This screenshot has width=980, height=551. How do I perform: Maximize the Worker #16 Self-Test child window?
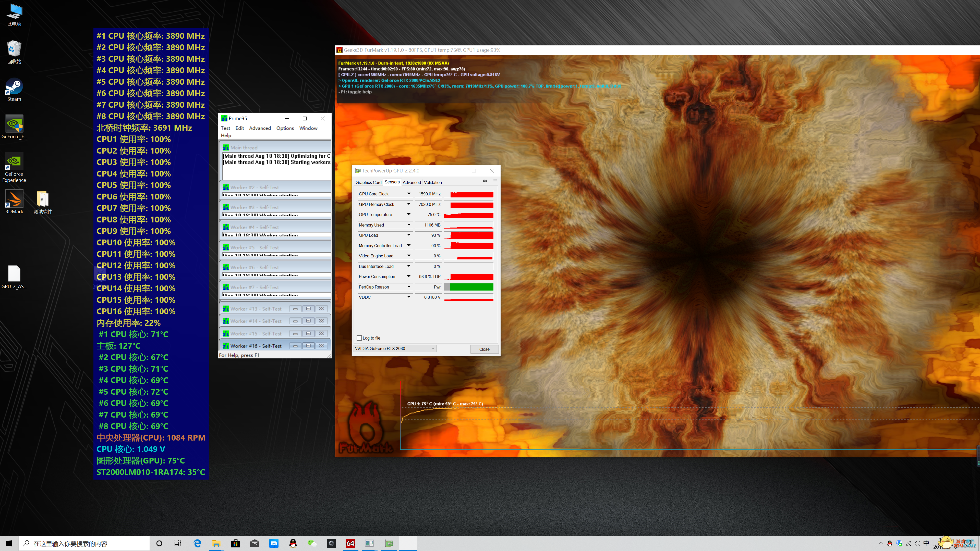coord(308,346)
